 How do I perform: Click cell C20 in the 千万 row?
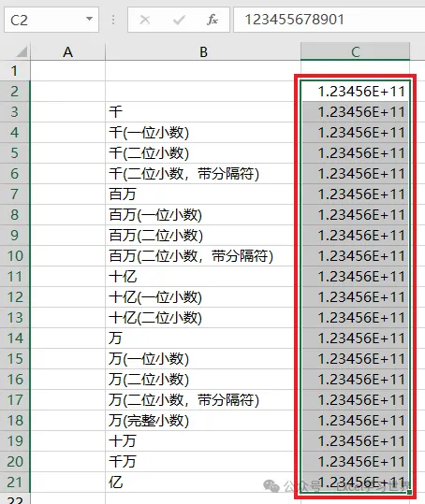point(355,462)
